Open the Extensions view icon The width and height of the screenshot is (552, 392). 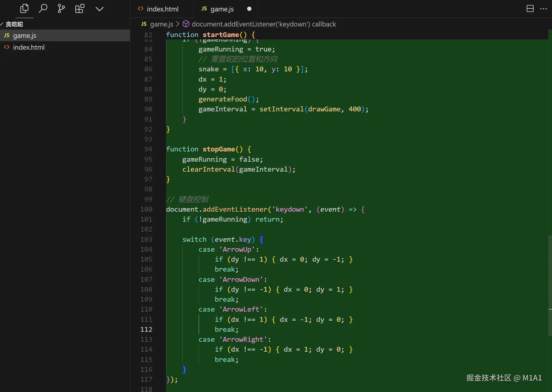point(80,9)
